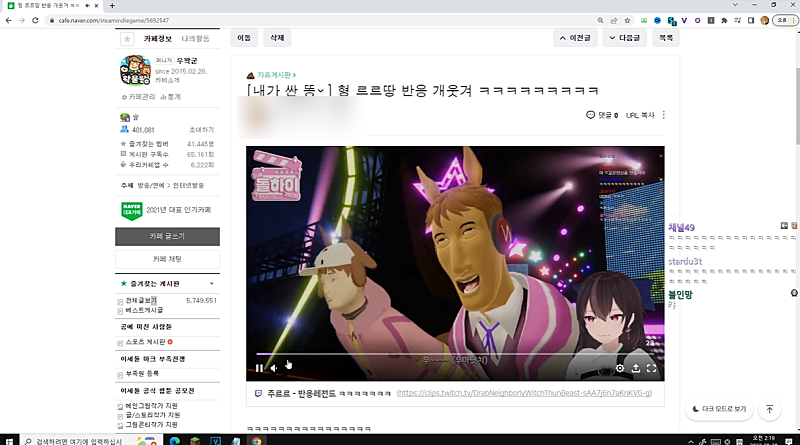Open Chrome from the taskbar
The height and width of the screenshot is (445, 800).
[257, 441]
